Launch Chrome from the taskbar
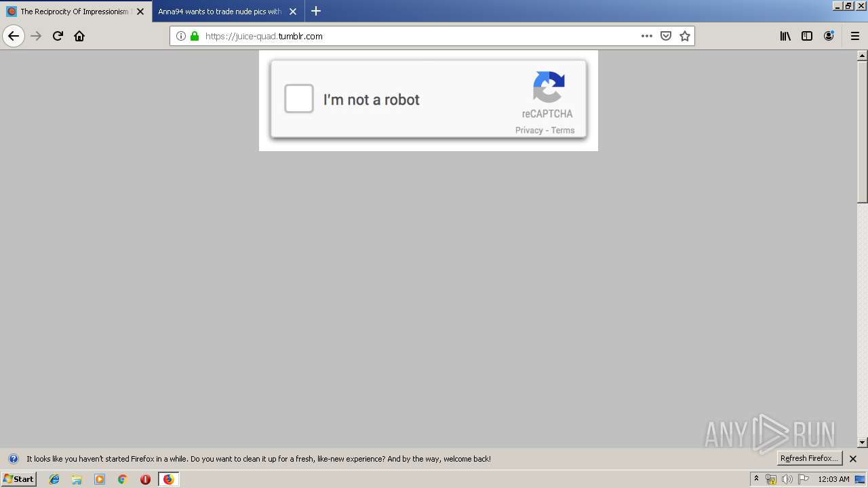 (x=123, y=479)
